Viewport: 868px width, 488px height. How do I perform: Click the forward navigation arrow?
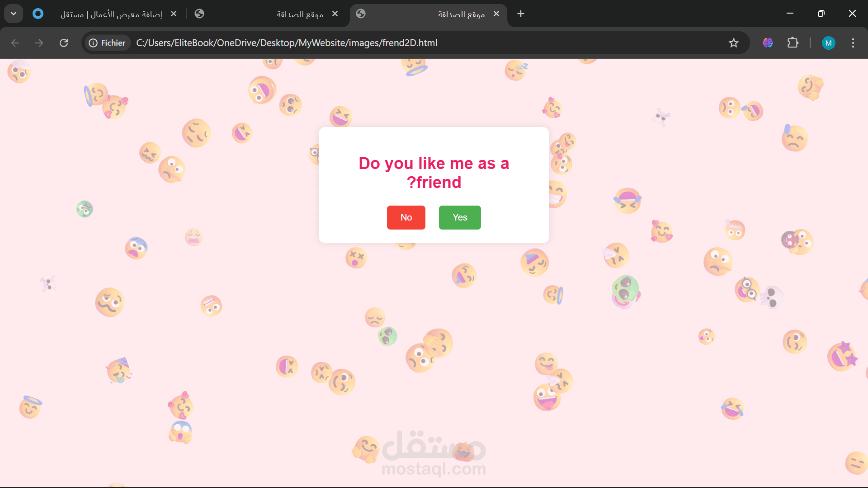[x=39, y=43]
